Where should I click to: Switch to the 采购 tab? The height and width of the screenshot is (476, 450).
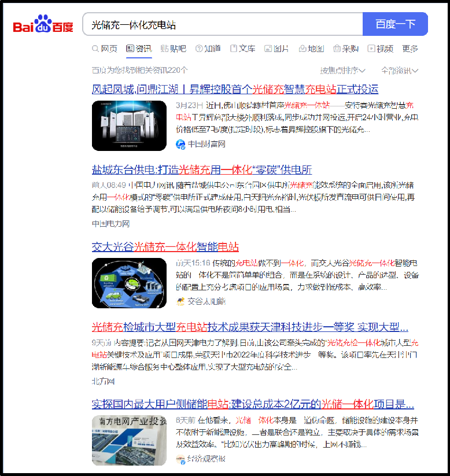coord(346,49)
